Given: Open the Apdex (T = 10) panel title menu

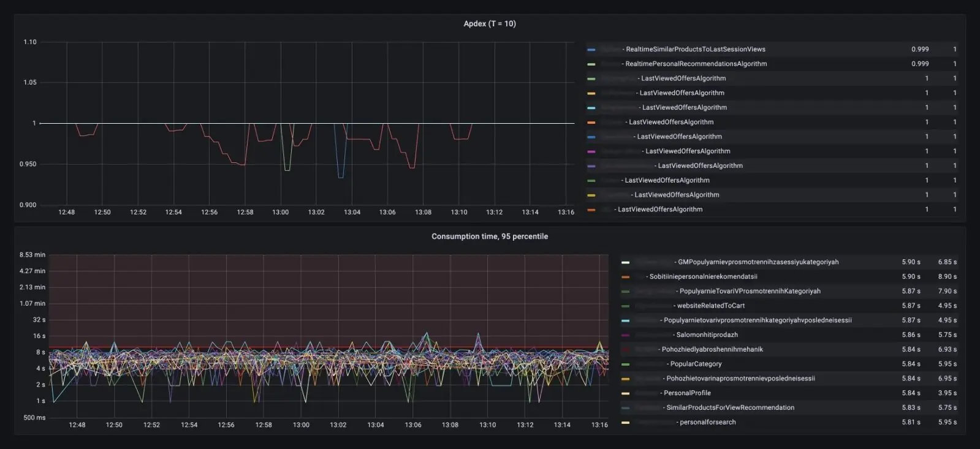Looking at the screenshot, I should point(490,24).
